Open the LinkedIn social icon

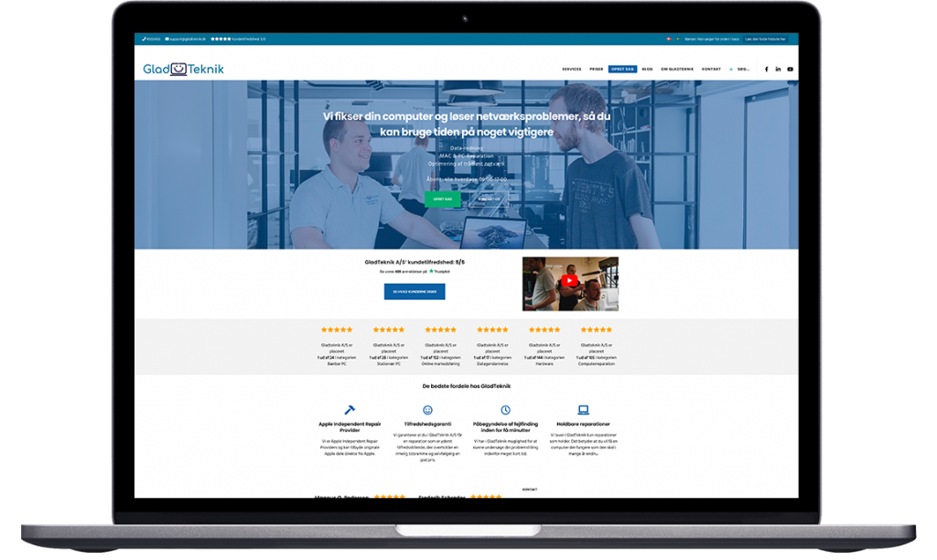click(x=778, y=70)
